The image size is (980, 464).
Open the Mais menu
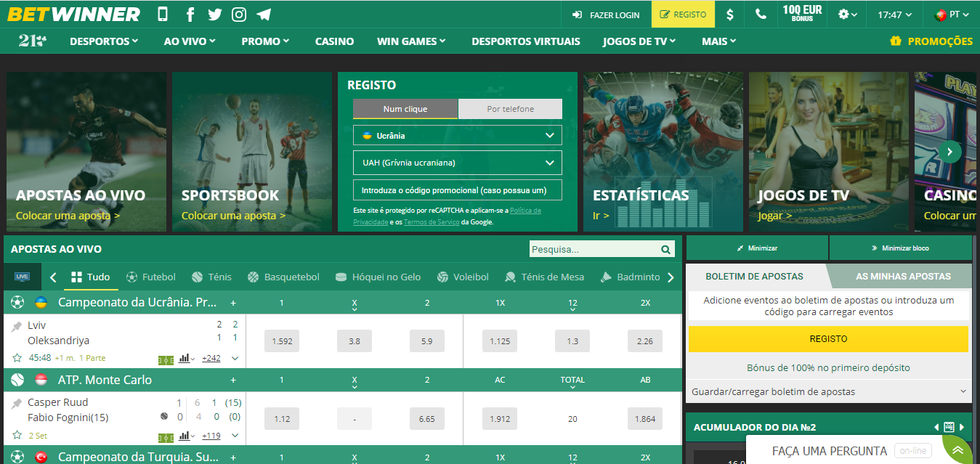718,41
